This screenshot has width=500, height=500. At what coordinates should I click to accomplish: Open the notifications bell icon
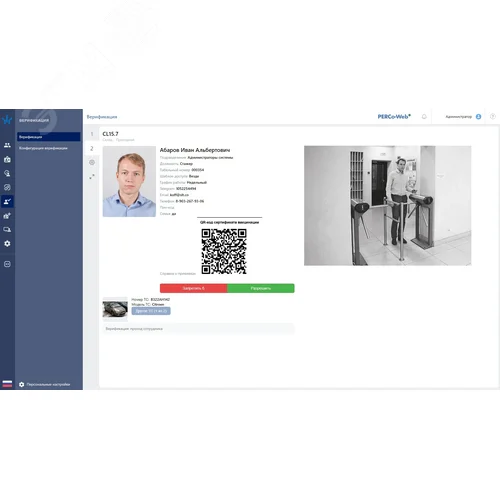coord(424,117)
